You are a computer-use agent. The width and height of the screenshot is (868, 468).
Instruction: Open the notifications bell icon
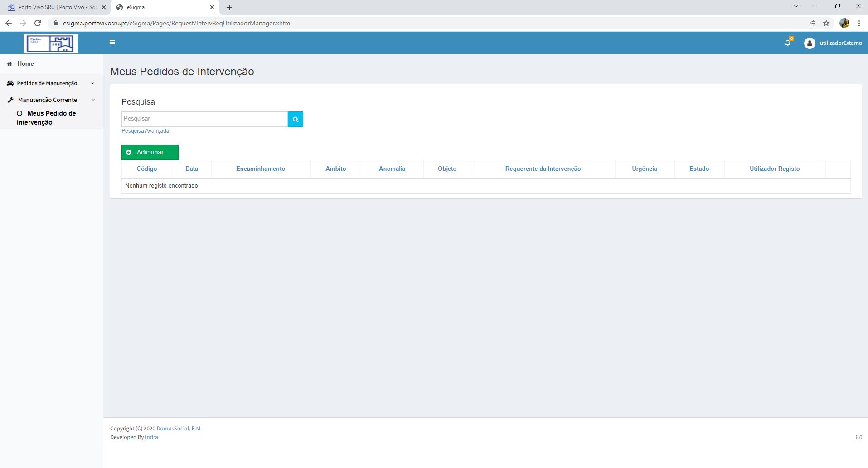788,43
